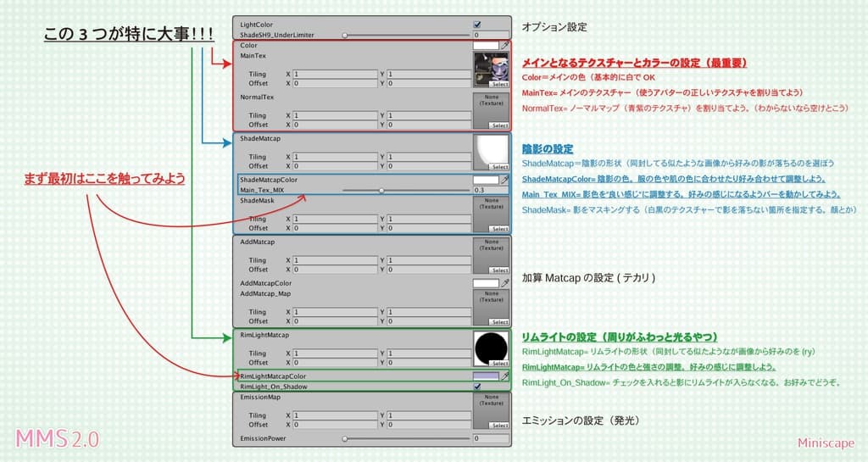The image size is (868, 462).
Task: Click MainTex Offset Y field
Action: [429, 84]
